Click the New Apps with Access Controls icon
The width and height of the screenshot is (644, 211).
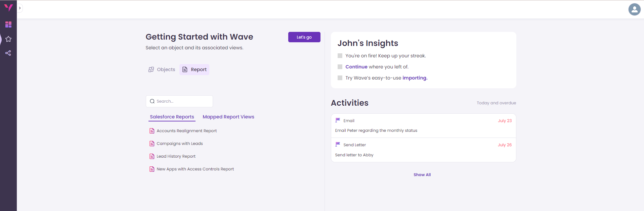click(x=152, y=169)
